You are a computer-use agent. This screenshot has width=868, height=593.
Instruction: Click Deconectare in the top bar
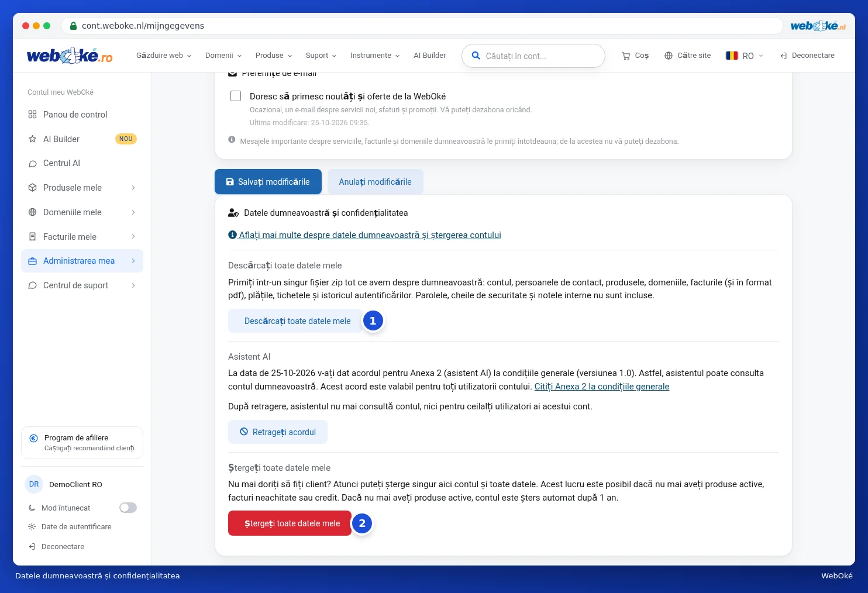(x=807, y=56)
